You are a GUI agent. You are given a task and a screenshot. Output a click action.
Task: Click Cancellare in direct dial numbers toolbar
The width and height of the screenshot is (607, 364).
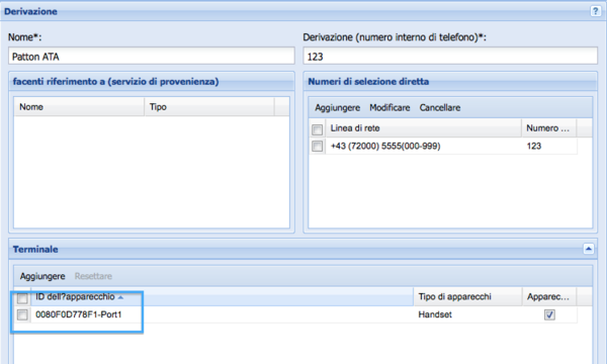[440, 108]
